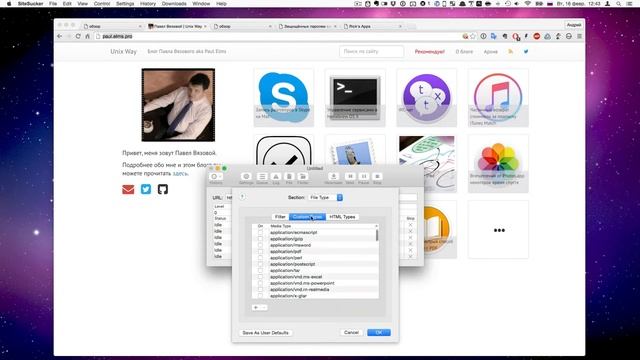
Task: Click the Cancel button
Action: coord(351,332)
